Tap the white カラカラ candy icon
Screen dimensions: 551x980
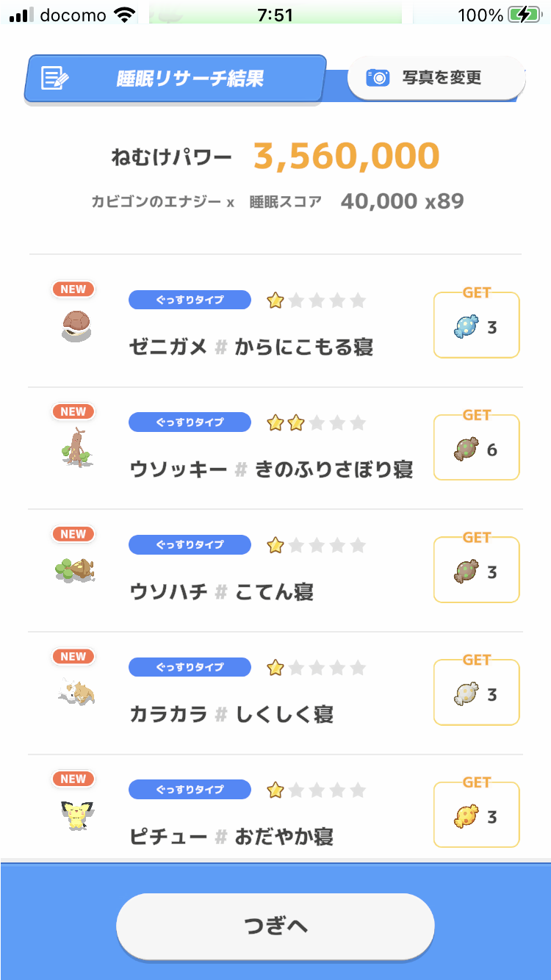(x=466, y=693)
